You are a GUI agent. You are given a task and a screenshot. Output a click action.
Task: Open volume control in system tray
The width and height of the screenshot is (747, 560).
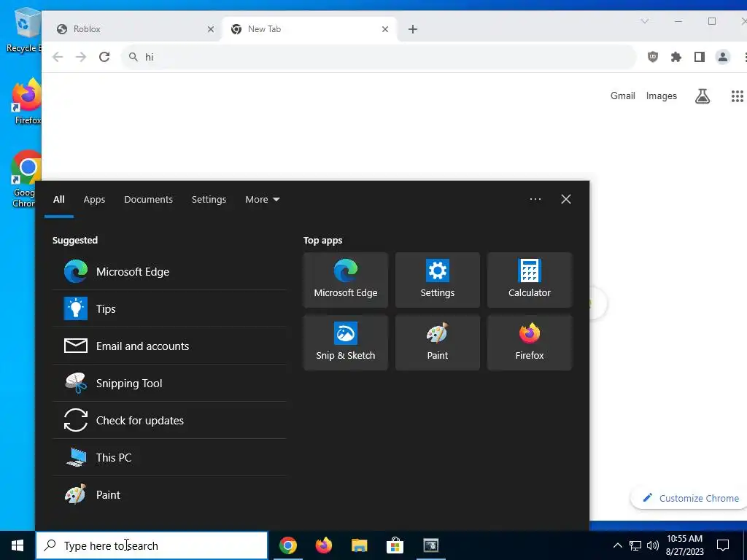pos(653,545)
